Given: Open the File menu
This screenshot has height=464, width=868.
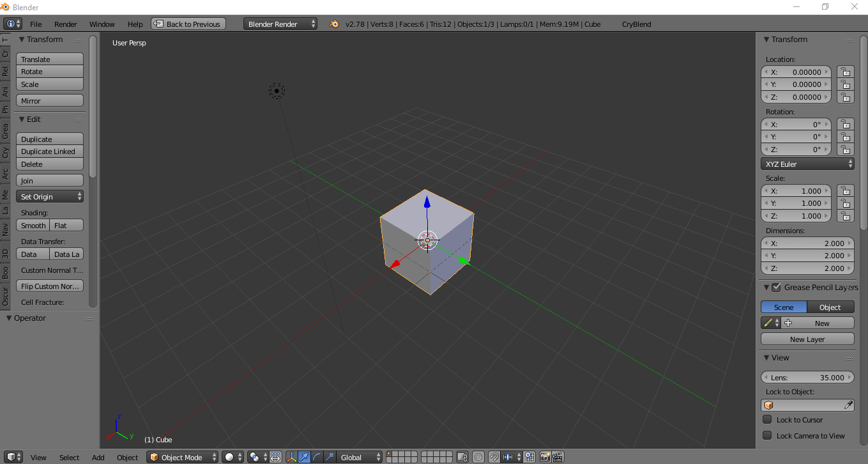Looking at the screenshot, I should point(36,24).
